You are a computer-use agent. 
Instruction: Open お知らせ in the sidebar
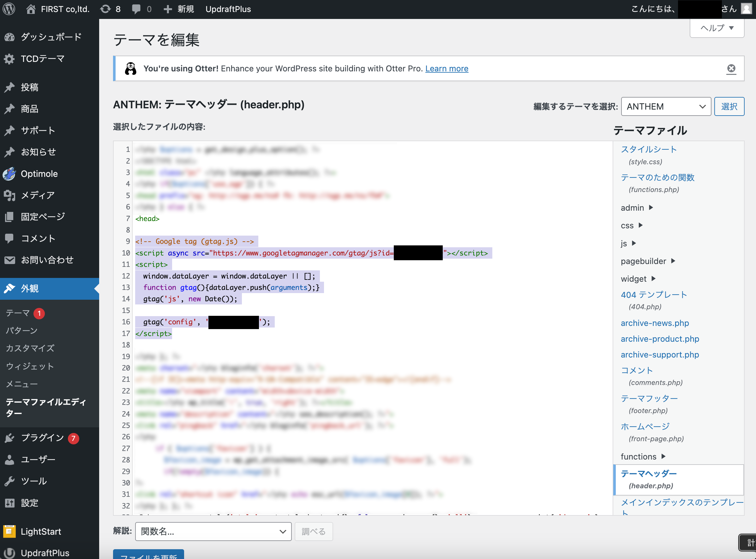pyautogui.click(x=49, y=152)
